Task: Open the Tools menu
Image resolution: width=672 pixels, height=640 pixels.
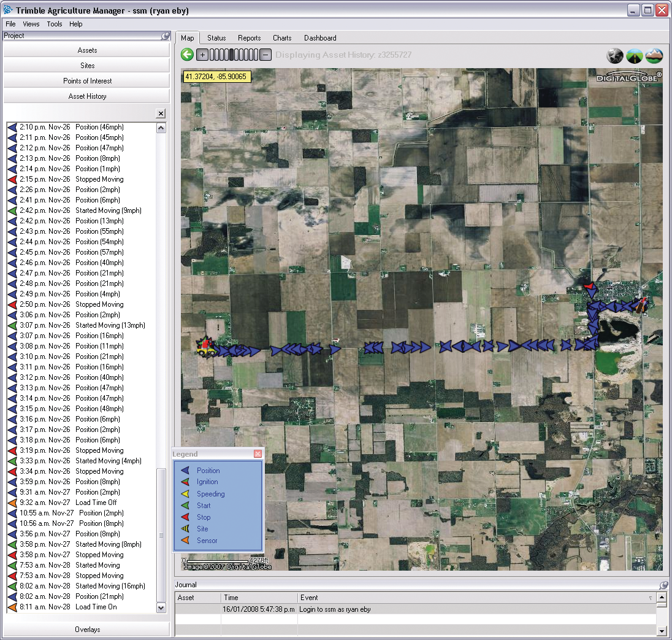Action: [55, 24]
